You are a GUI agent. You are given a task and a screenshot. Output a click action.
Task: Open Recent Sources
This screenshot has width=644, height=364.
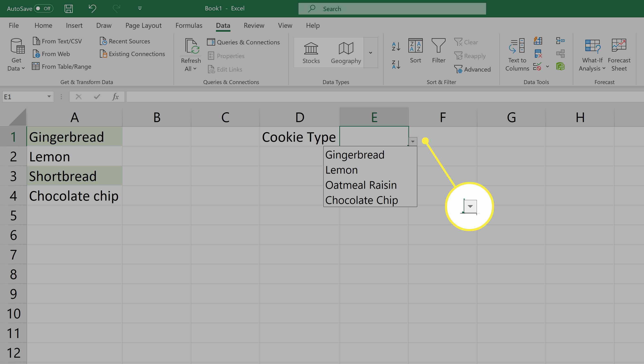tap(125, 41)
